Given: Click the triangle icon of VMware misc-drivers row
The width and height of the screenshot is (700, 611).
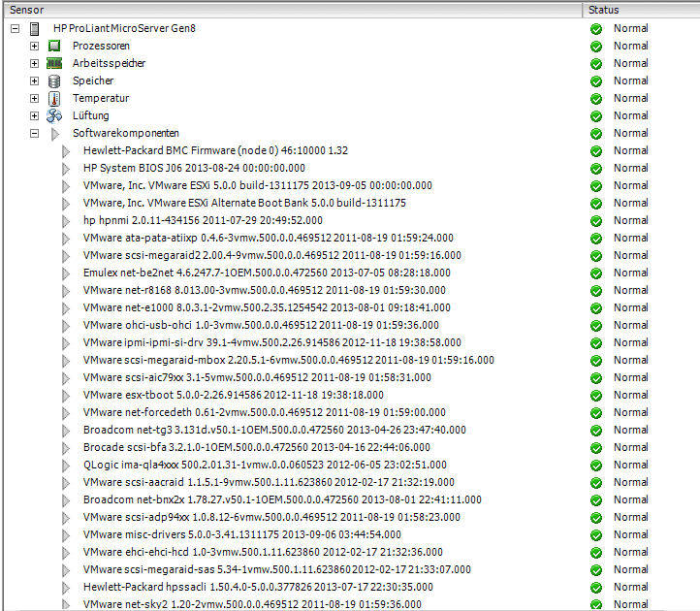Looking at the screenshot, I should click(x=66, y=535).
